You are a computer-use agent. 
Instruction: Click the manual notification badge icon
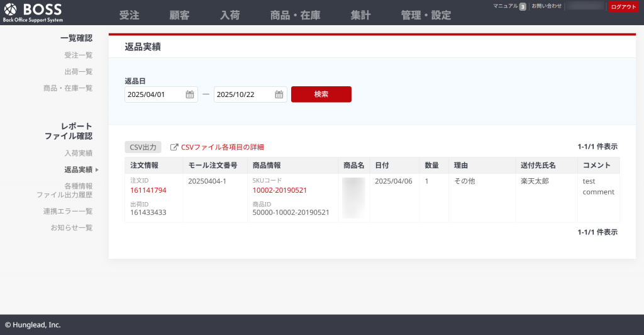tap(523, 6)
